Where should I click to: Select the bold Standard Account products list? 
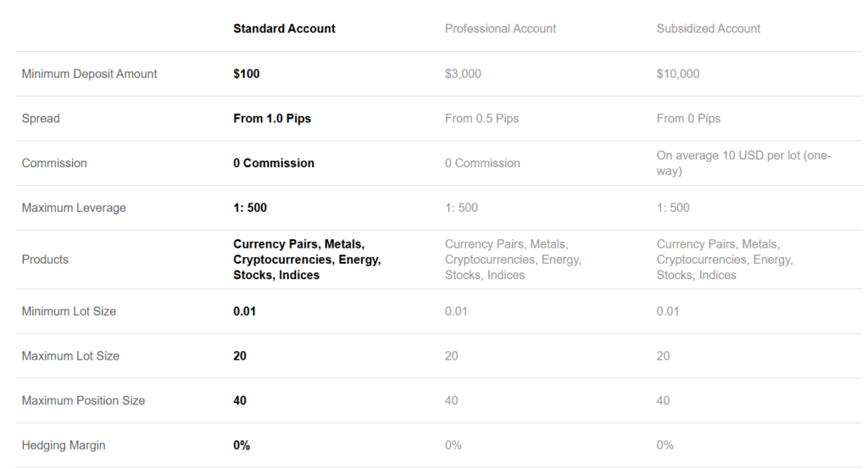(x=307, y=260)
